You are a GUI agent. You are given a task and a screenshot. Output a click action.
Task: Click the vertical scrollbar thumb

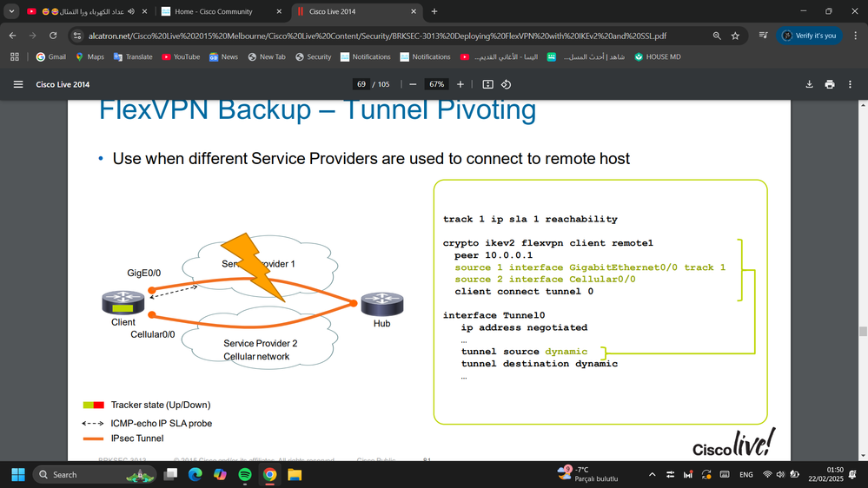tap(863, 331)
